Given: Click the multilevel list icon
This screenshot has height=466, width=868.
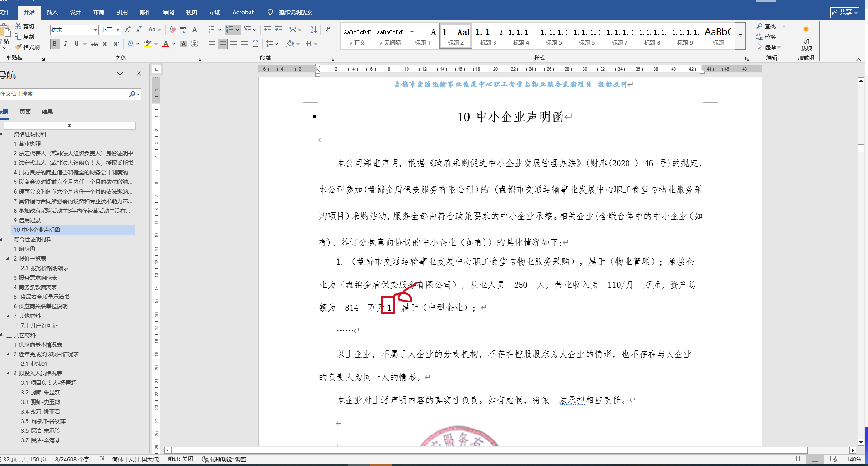Looking at the screenshot, I should click(247, 30).
